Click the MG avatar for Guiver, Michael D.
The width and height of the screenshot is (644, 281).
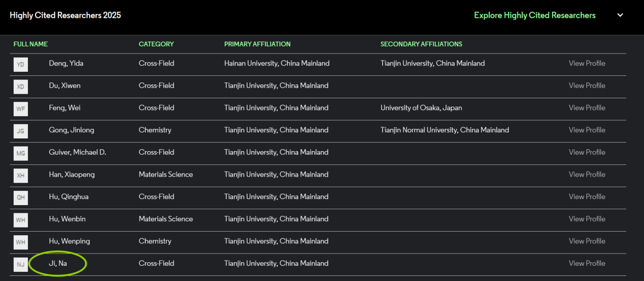click(20, 153)
